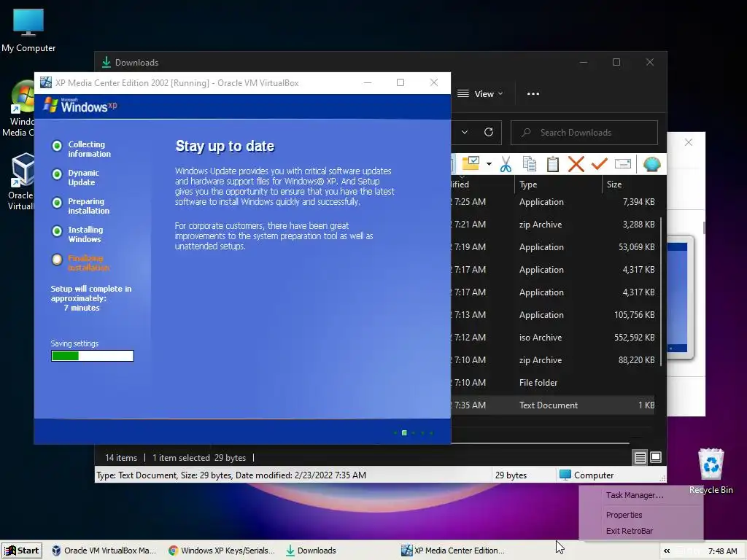The height and width of the screenshot is (560, 747).
Task: Select the zip Archive 88,220 KB row
Action: pos(553,360)
